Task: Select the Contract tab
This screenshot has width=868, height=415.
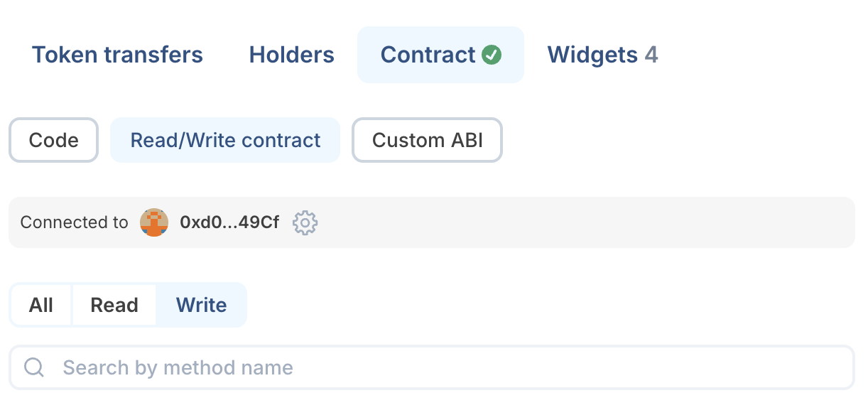Action: point(428,55)
